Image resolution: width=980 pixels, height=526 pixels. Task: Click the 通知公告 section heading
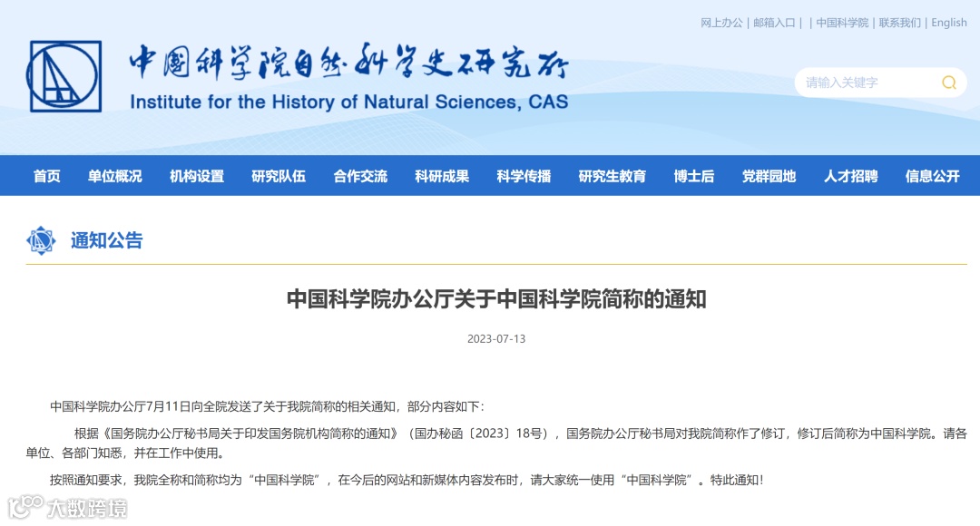click(x=107, y=240)
